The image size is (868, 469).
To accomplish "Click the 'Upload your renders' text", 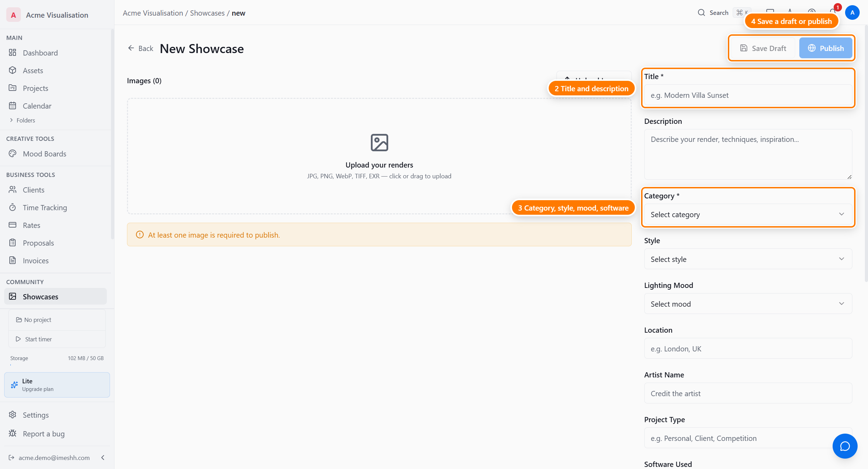I will click(379, 165).
